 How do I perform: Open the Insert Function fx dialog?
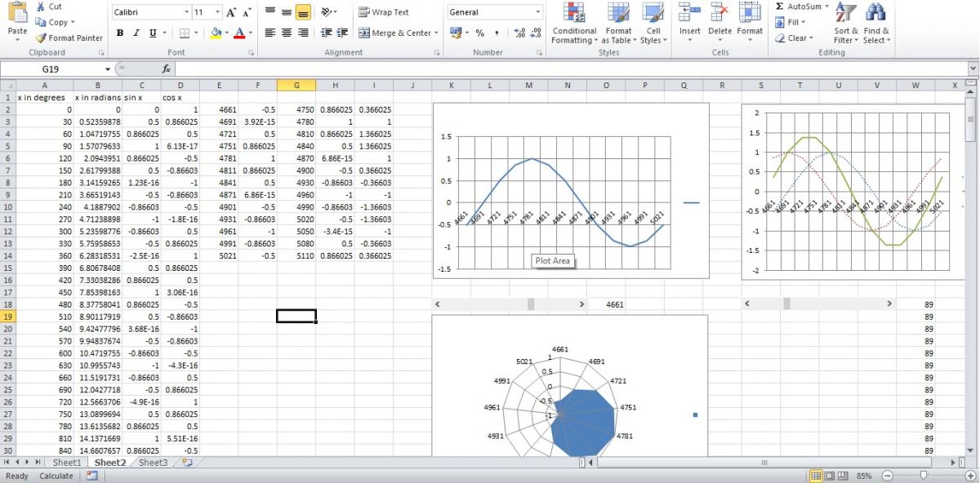[x=167, y=69]
